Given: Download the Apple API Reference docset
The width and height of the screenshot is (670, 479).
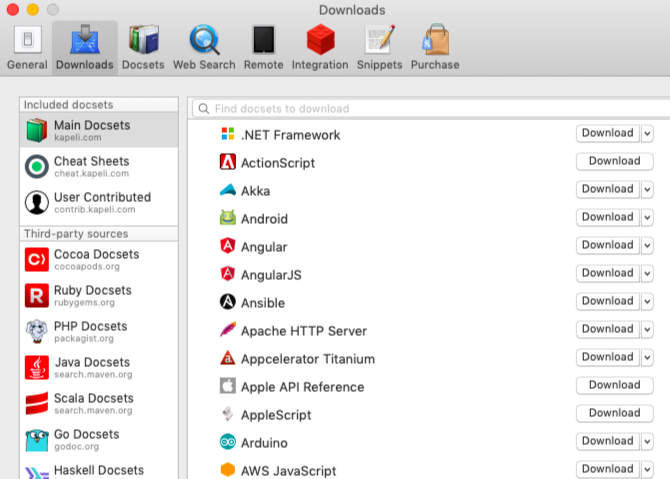Looking at the screenshot, I should 614,385.
